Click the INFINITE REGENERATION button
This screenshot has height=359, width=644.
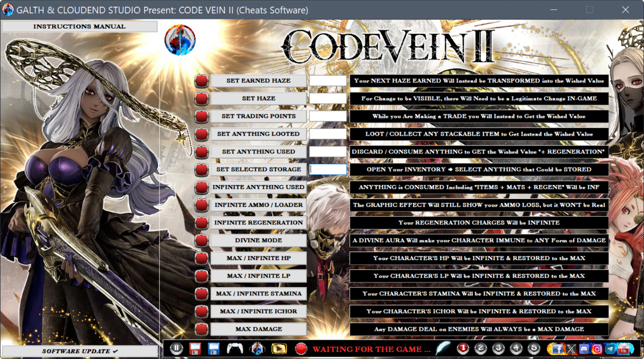click(x=258, y=222)
